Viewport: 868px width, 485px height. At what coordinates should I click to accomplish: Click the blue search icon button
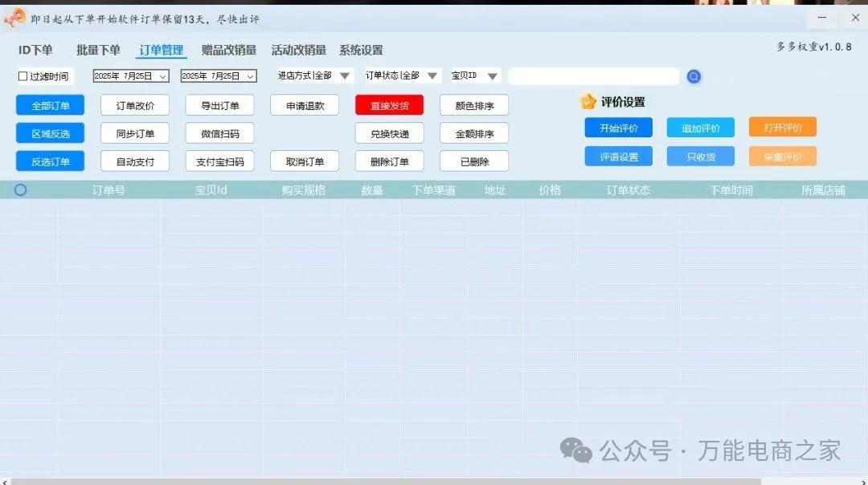click(x=694, y=76)
